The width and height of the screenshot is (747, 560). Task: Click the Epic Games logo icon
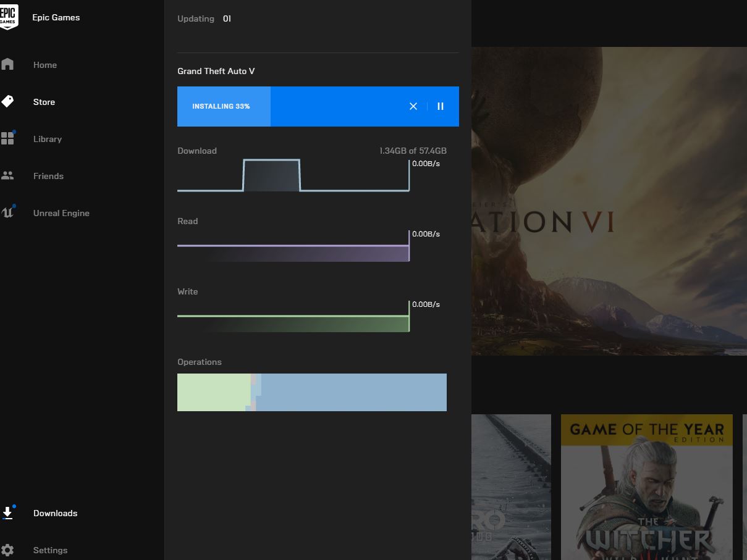9,17
